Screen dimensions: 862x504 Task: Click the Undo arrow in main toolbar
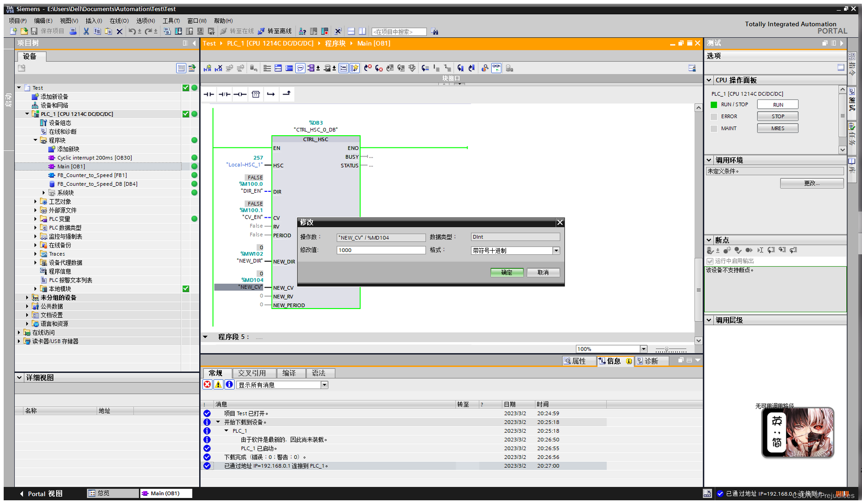[132, 31]
